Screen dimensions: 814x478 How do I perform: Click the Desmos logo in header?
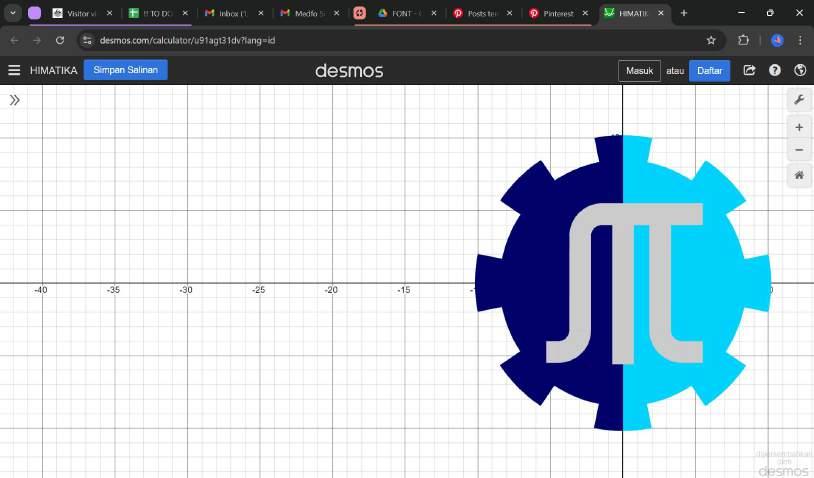(349, 71)
